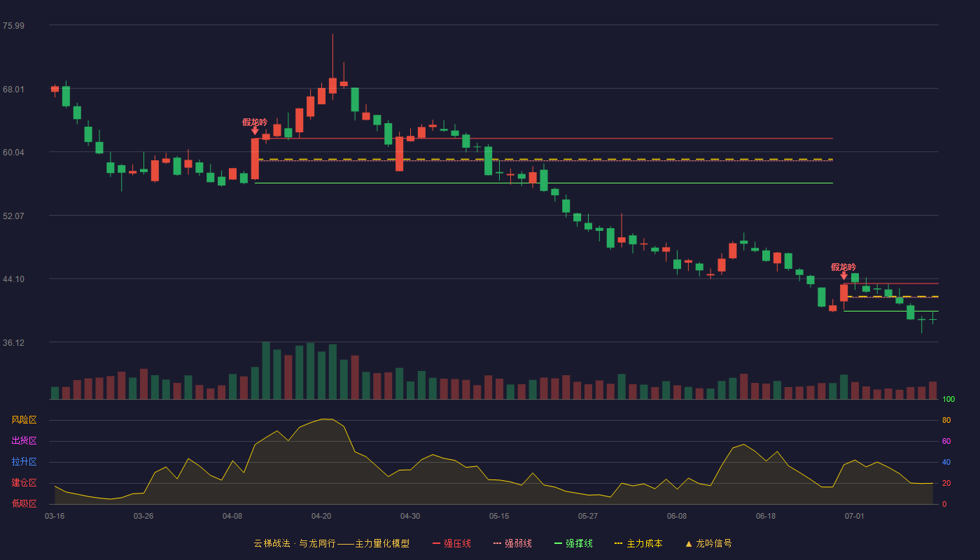The width and height of the screenshot is (980, 560).
Task: Click the 68.01 price axis label
Action: 13,90
